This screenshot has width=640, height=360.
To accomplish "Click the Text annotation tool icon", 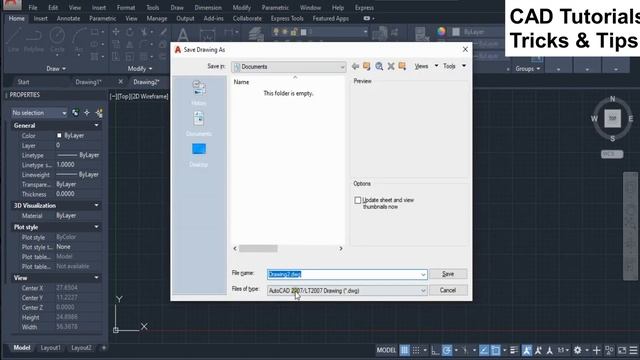I will click(x=183, y=35).
